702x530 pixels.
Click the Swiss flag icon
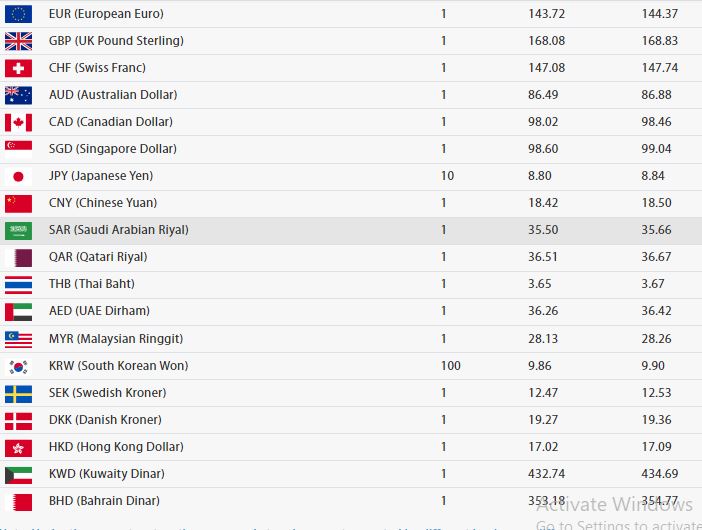pyautogui.click(x=18, y=68)
